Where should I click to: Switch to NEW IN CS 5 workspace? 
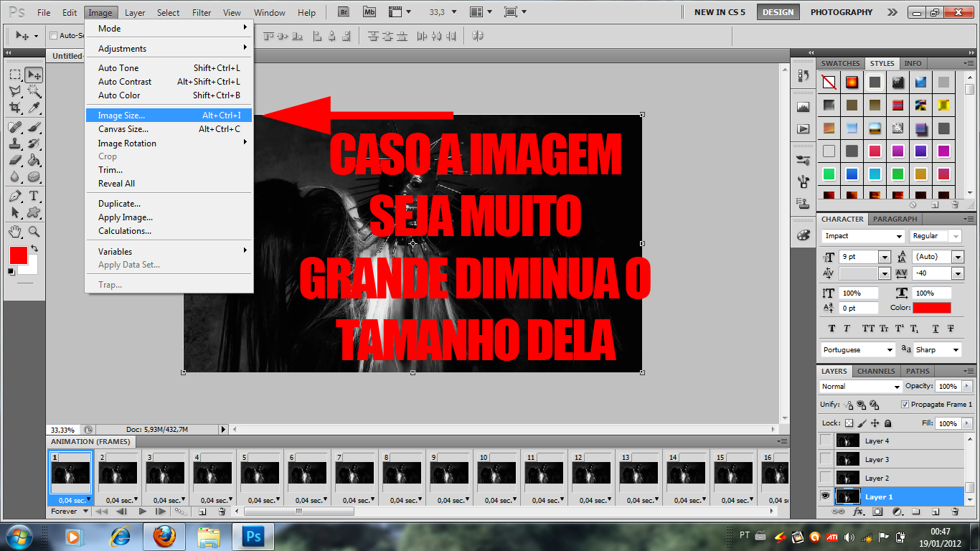click(x=720, y=12)
